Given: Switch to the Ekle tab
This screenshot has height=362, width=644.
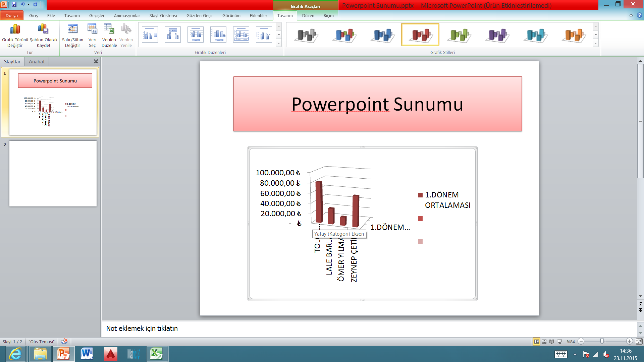Looking at the screenshot, I should click(51, 15).
